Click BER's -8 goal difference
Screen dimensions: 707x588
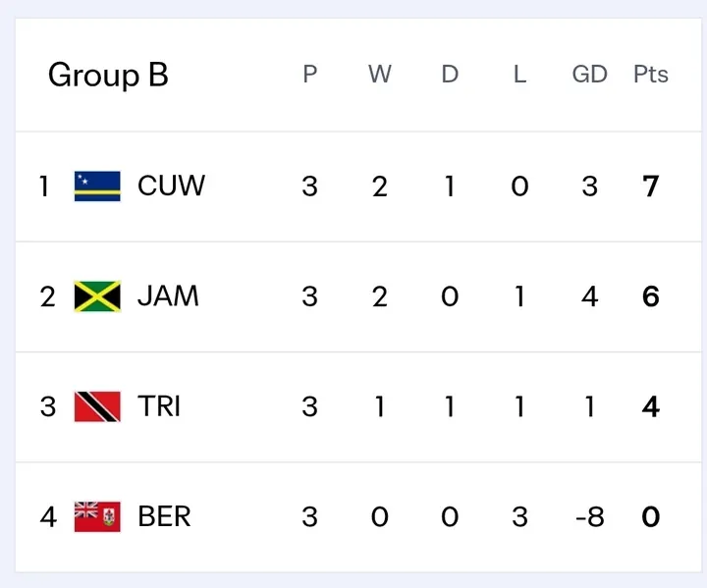588,516
